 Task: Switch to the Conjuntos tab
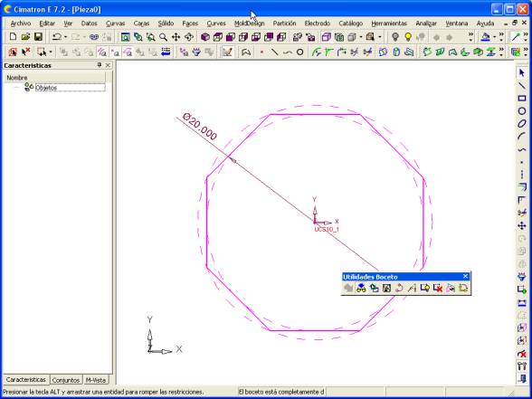coord(66,380)
